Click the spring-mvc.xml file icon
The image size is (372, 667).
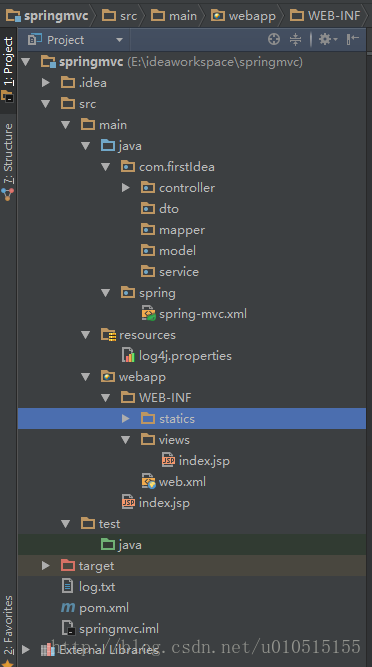pyautogui.click(x=148, y=314)
